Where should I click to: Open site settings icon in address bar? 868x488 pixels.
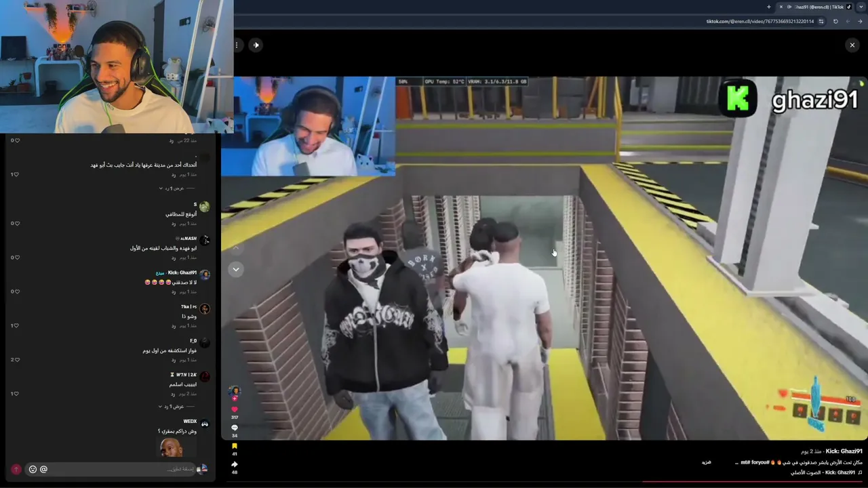coord(821,21)
